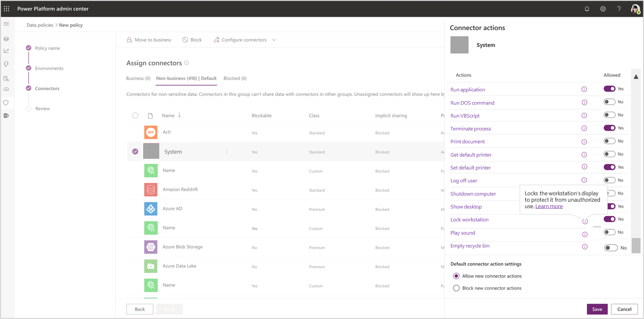Image resolution: width=644 pixels, height=319 pixels.
Task: Open the Learn more link in tooltip
Action: [x=549, y=206]
